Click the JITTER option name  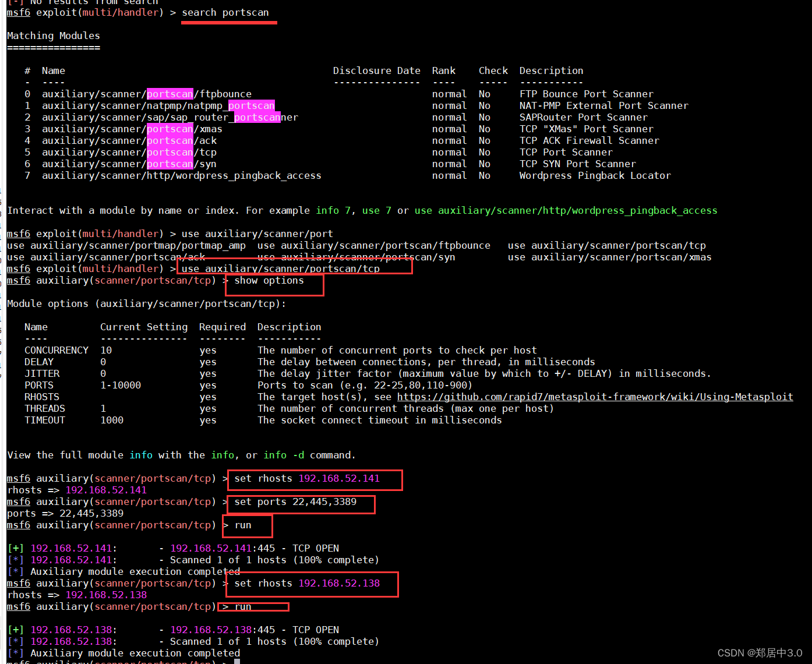[x=42, y=373]
